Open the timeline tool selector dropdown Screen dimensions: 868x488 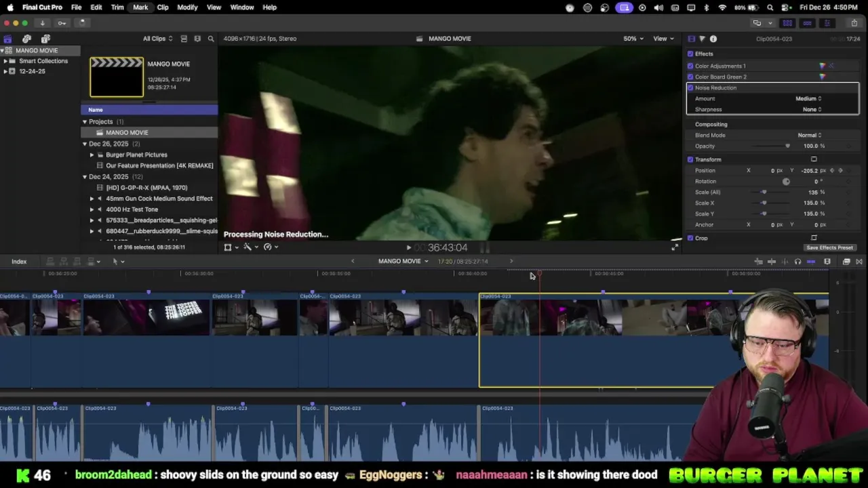[x=118, y=262]
